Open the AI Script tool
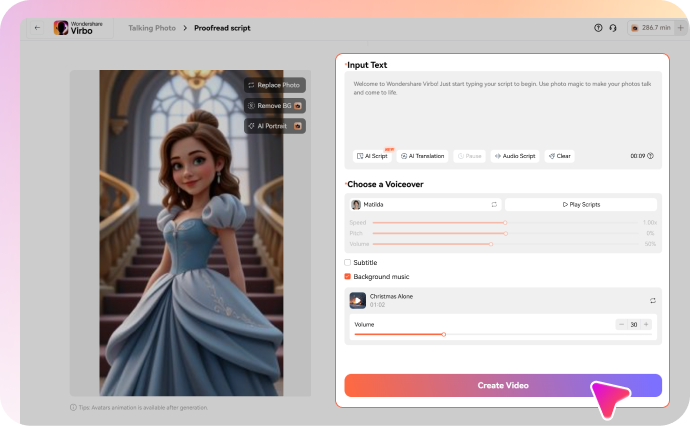Screen dimensions: 690x426 [372, 156]
